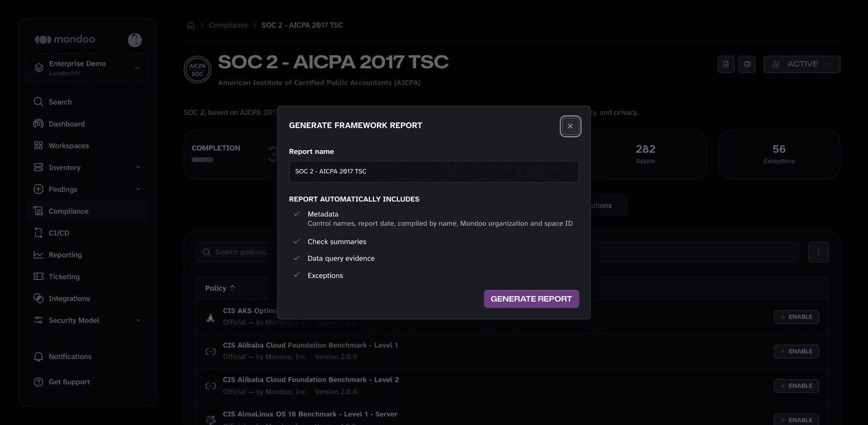The height and width of the screenshot is (425, 868).
Task: Expand the Findings sidebar section
Action: 87,189
